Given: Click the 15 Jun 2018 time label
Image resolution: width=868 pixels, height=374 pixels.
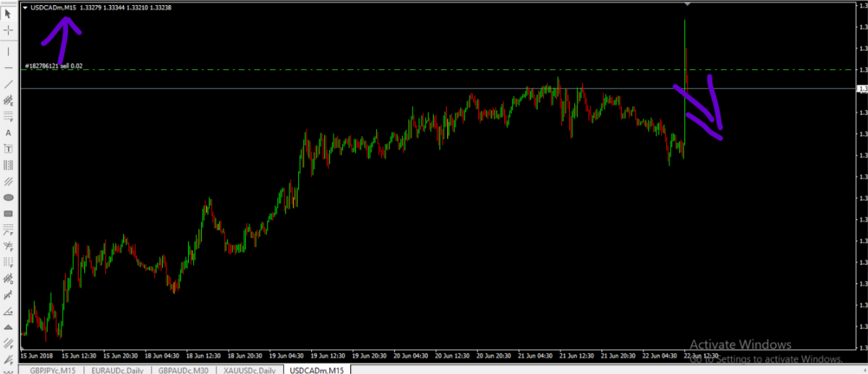Looking at the screenshot, I should [37, 356].
